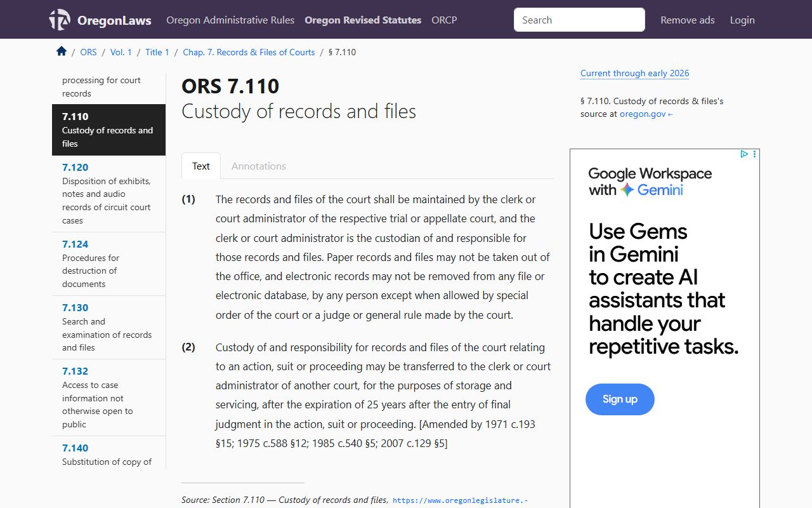Open Title 1 breadcrumb link
This screenshot has width=812, height=508.
coord(157,52)
